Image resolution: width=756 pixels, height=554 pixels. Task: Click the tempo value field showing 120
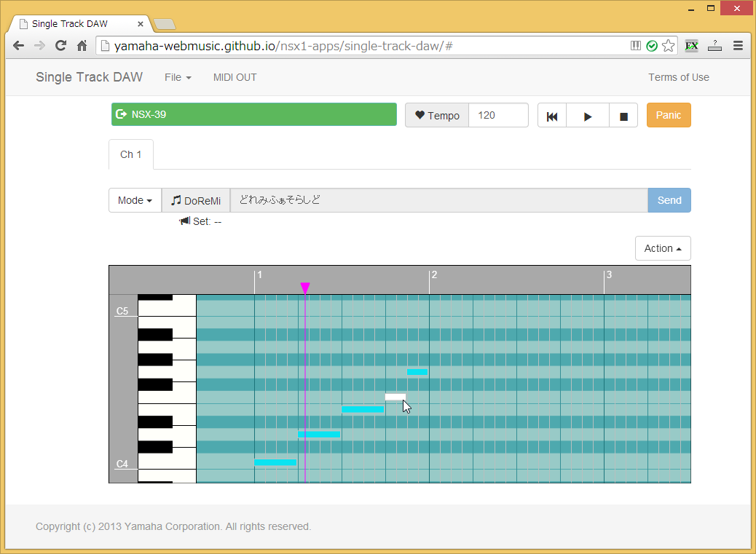[498, 116]
